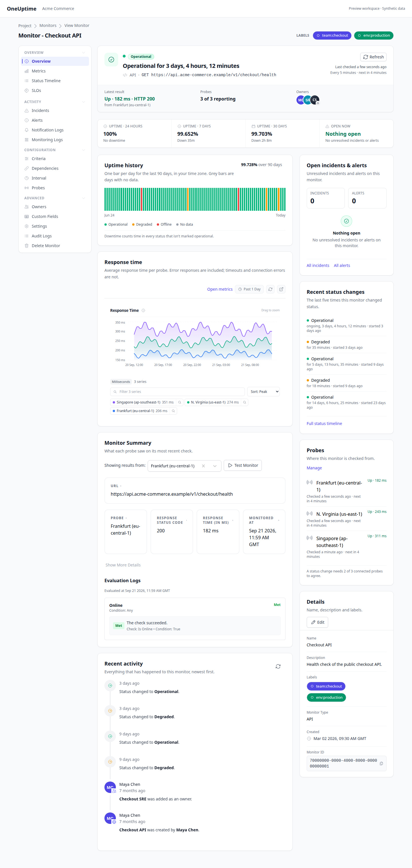This screenshot has width=412, height=868.
Task: Click magnifier icon on Singapore series chip
Action: pos(180,402)
